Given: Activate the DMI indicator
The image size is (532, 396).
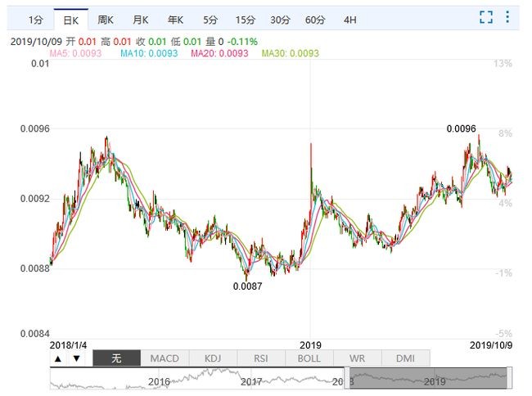Looking at the screenshot, I should pos(404,358).
